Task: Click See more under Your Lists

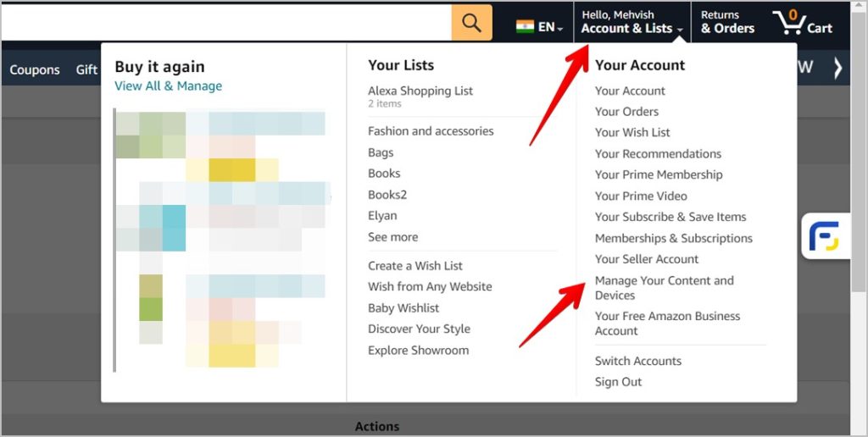Action: point(392,237)
